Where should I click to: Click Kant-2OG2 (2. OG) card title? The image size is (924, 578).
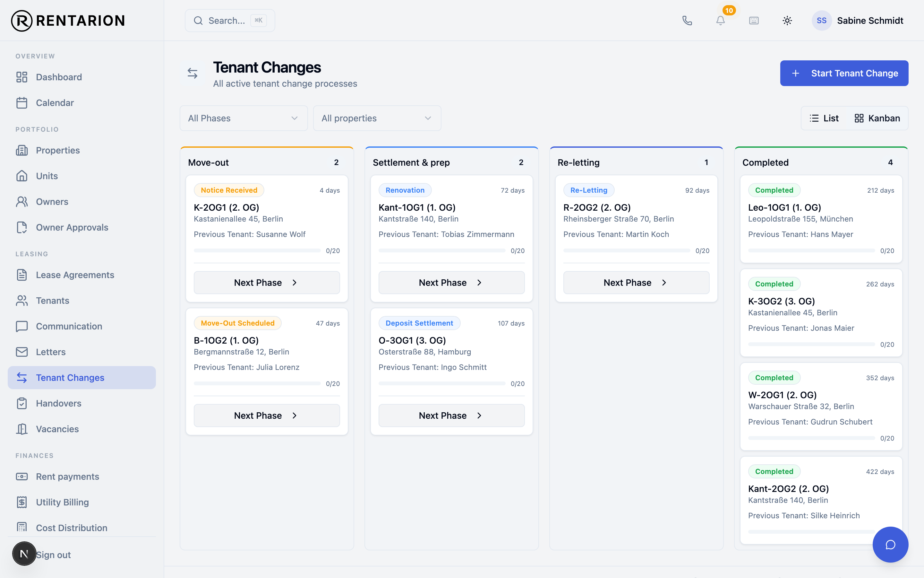pyautogui.click(x=789, y=488)
